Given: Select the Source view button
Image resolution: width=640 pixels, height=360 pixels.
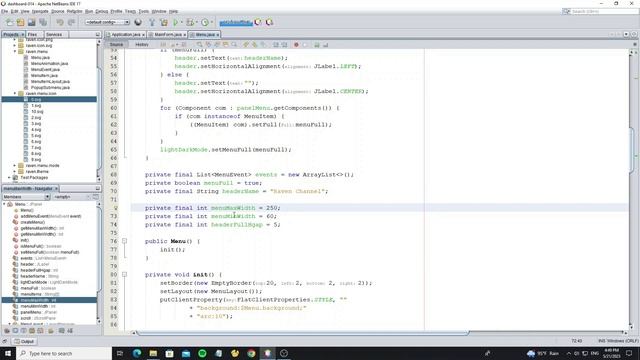Looking at the screenshot, I should pyautogui.click(x=116, y=44).
